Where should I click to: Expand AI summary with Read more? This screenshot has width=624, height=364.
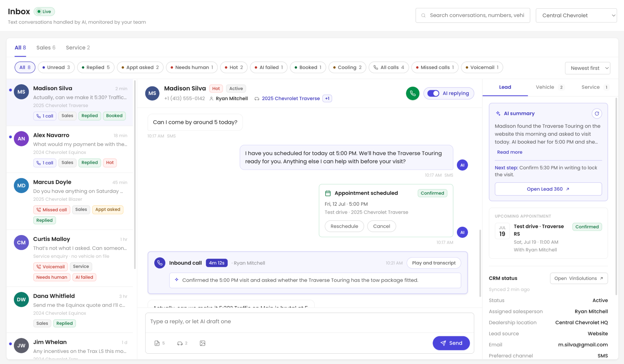[510, 152]
